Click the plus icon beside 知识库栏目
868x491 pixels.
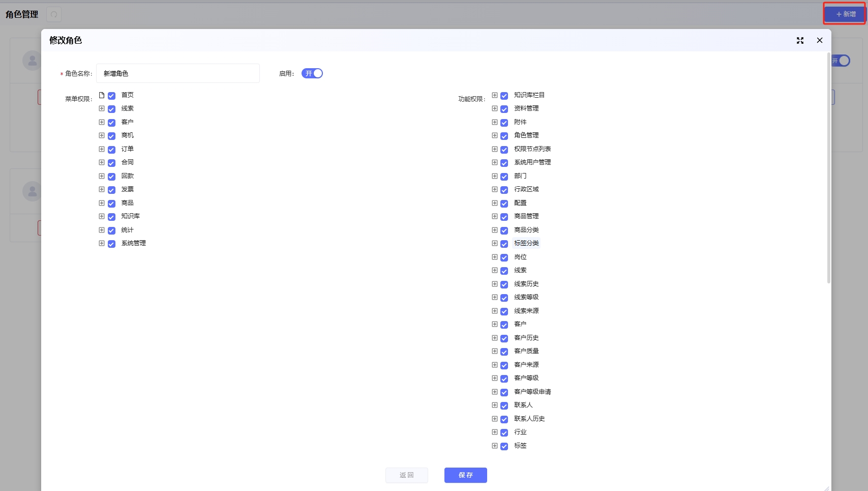(495, 95)
